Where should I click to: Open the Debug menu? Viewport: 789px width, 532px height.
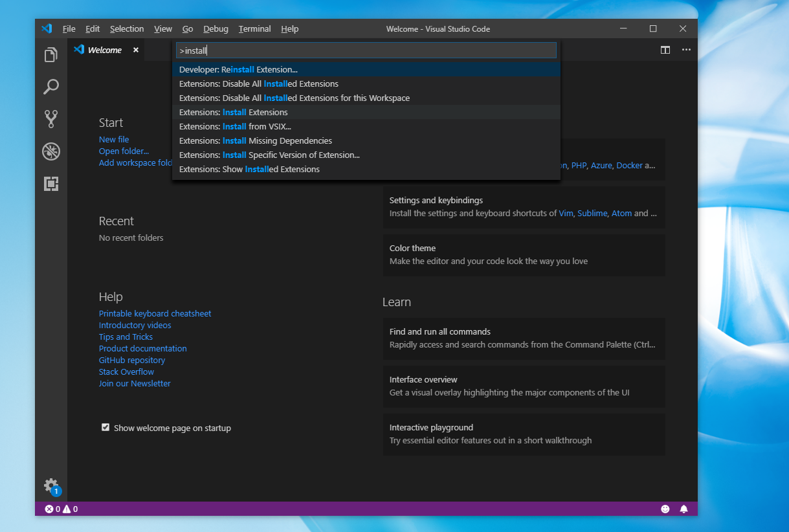(x=216, y=28)
